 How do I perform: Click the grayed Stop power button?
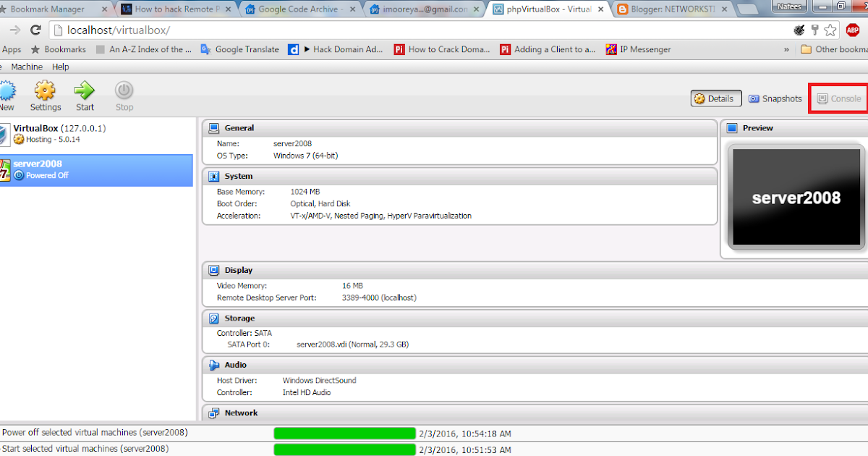pyautogui.click(x=124, y=96)
